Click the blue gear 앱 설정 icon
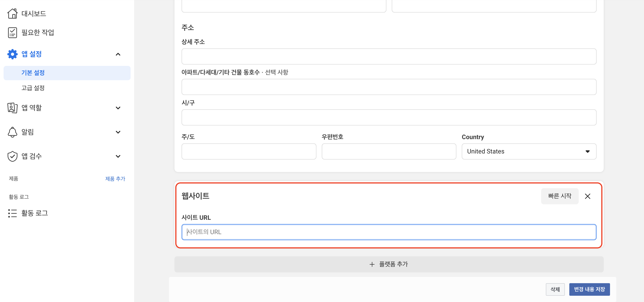 (x=12, y=54)
